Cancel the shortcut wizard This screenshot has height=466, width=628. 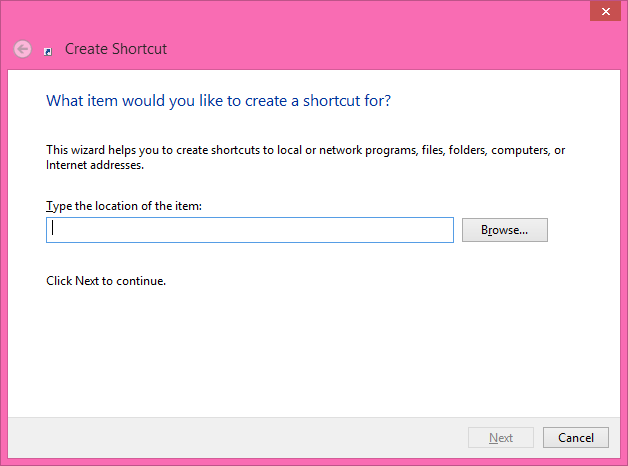pos(575,438)
